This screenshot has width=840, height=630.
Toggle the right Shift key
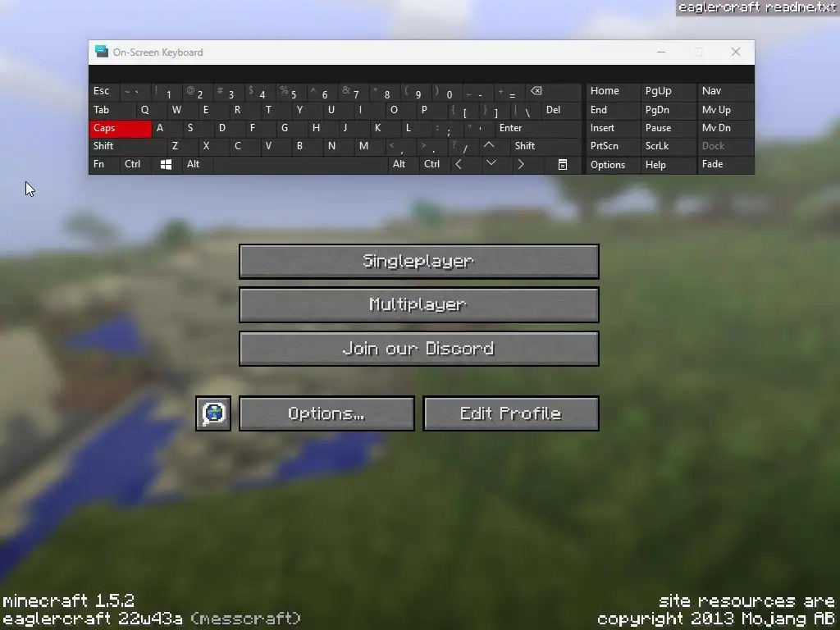point(546,146)
